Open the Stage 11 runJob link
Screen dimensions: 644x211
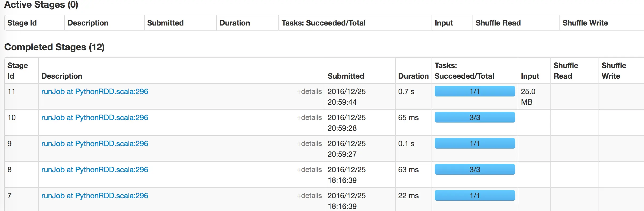coord(95,91)
